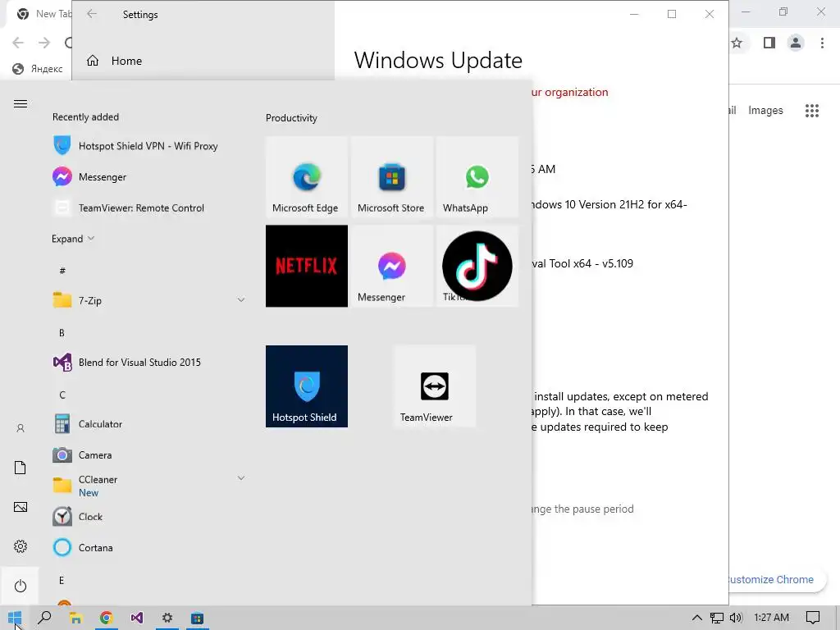Open TeamViewer: Remote Control list entry
The width and height of the screenshot is (840, 630).
coord(148,208)
